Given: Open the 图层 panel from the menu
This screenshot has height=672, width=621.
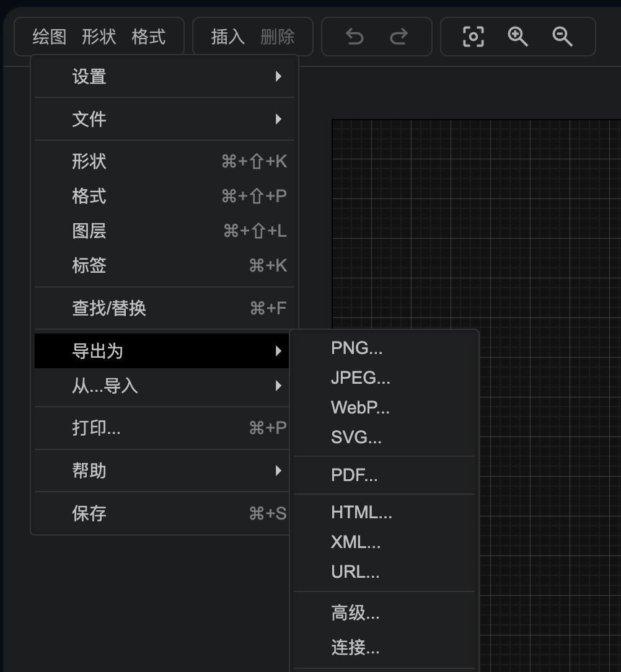Looking at the screenshot, I should (x=89, y=230).
